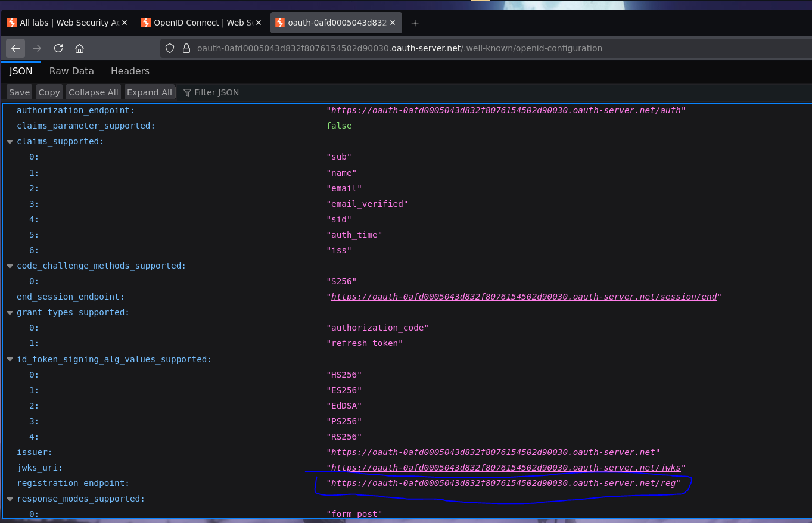Click the false value
Viewport: 812px width, 523px height.
(339, 126)
